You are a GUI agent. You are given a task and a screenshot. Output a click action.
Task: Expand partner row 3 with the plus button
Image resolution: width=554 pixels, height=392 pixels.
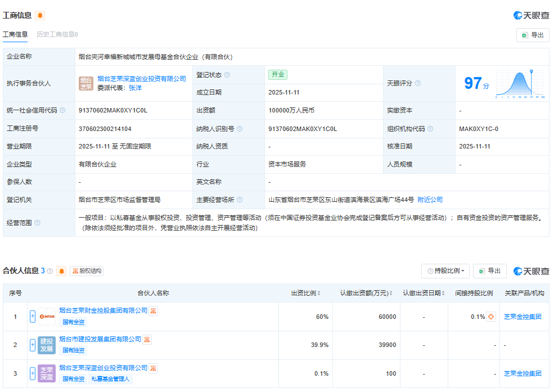pos(33,373)
